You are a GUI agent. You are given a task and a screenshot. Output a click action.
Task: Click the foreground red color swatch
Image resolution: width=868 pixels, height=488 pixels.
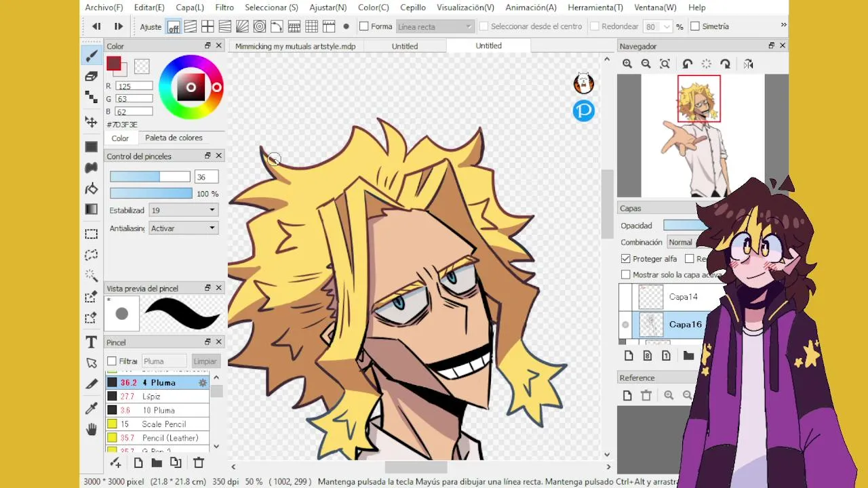point(113,64)
